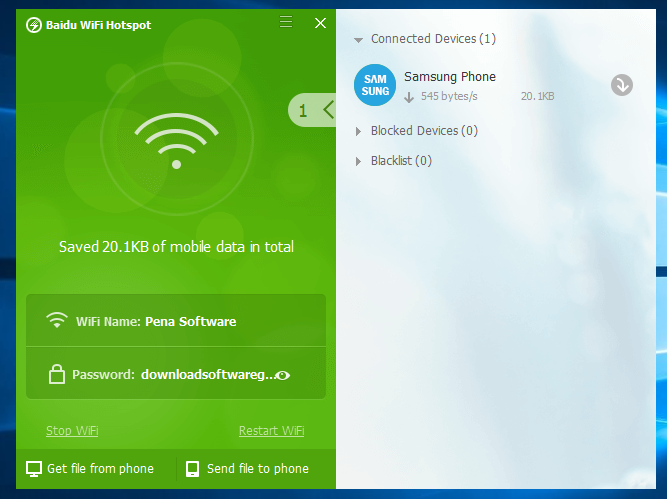
Task: Click the Baidu WiFi Hotspot logo icon
Action: [x=34, y=25]
